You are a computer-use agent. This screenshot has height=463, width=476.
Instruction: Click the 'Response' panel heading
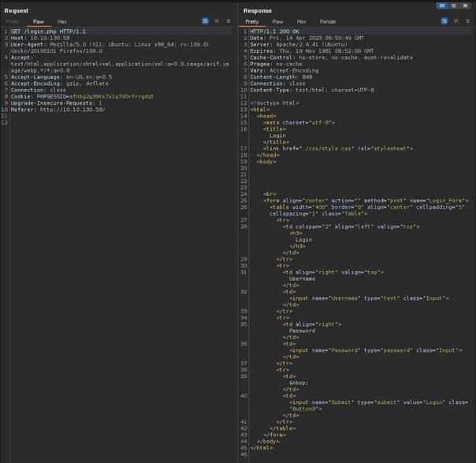258,10
